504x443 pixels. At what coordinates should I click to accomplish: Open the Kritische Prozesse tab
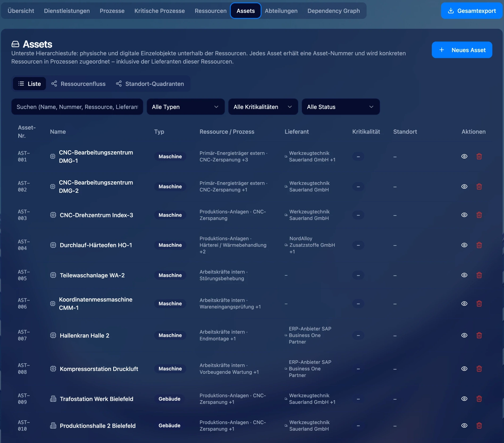pyautogui.click(x=159, y=11)
